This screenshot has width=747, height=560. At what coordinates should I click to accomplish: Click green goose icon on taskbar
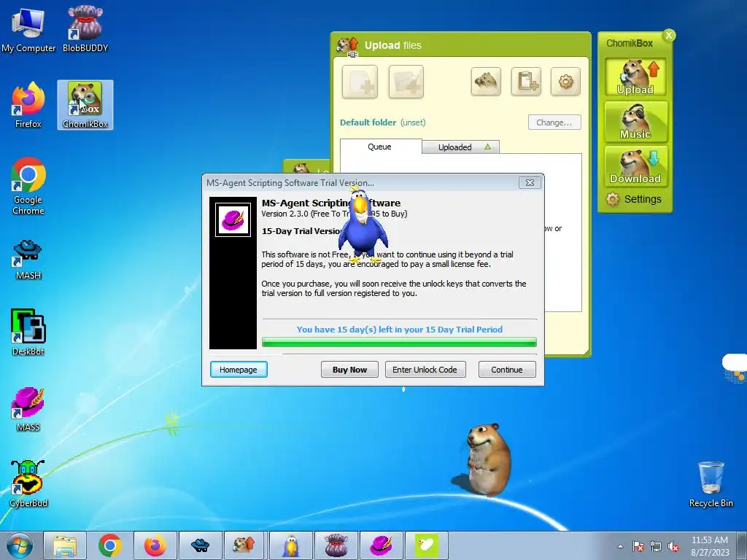click(x=426, y=545)
